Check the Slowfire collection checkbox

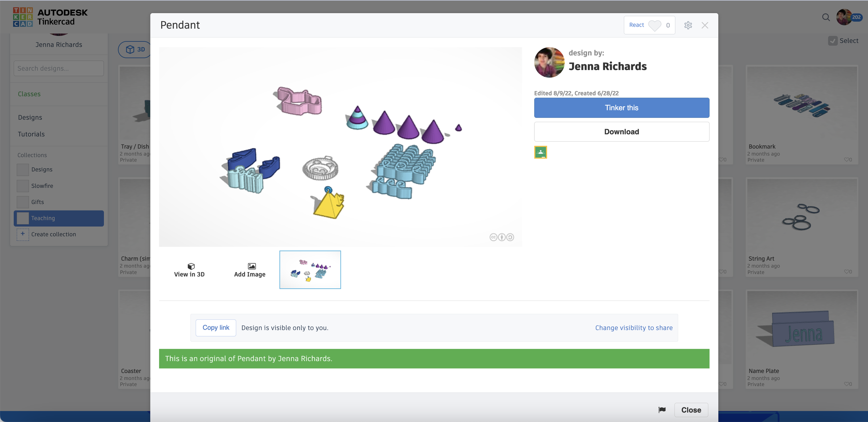coord(22,186)
